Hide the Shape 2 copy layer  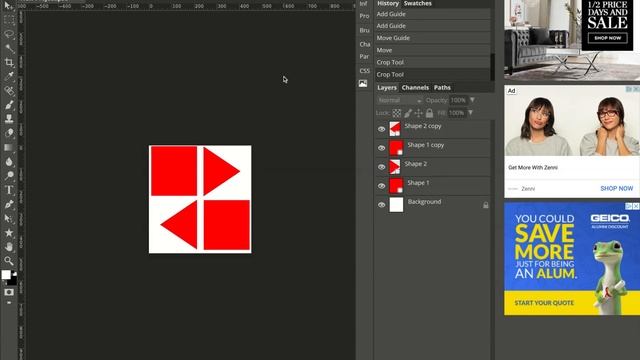pyautogui.click(x=381, y=129)
